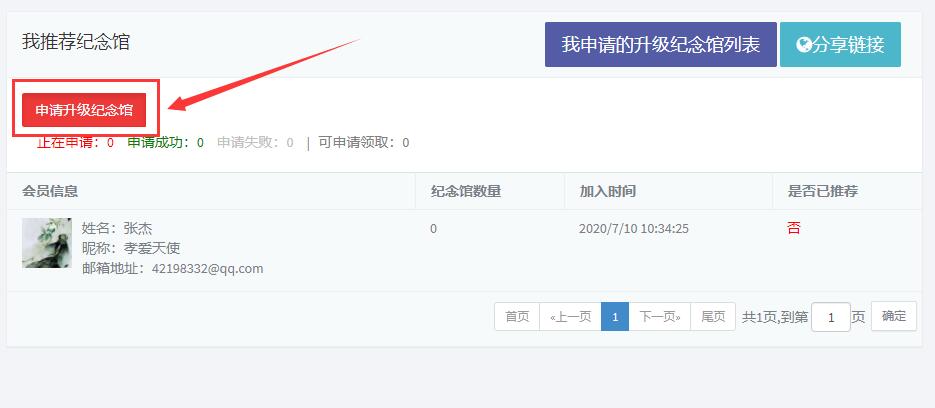This screenshot has height=408, width=935.
Task: Click 申请失败：0 status text
Action: 255,143
